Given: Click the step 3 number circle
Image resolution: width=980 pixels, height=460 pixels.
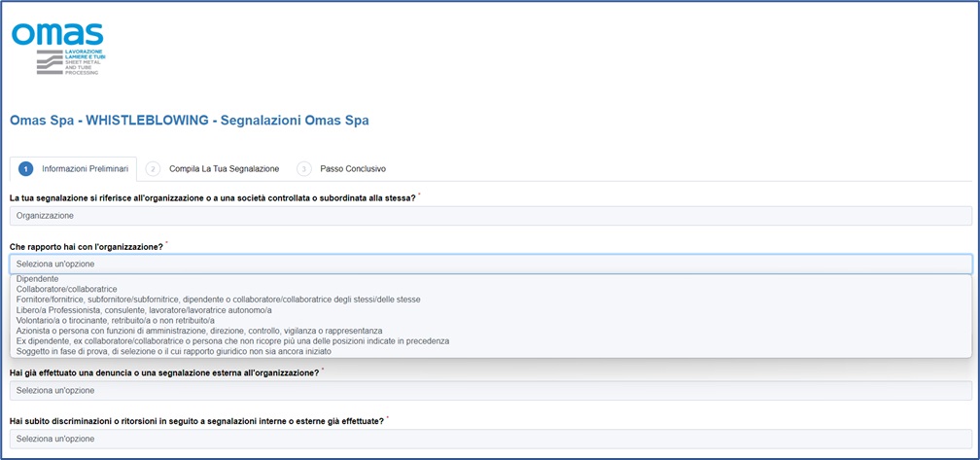Looking at the screenshot, I should point(303,169).
